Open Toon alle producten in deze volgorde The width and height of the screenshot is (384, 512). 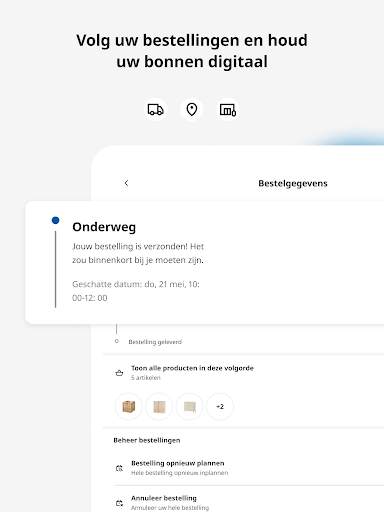(192, 368)
